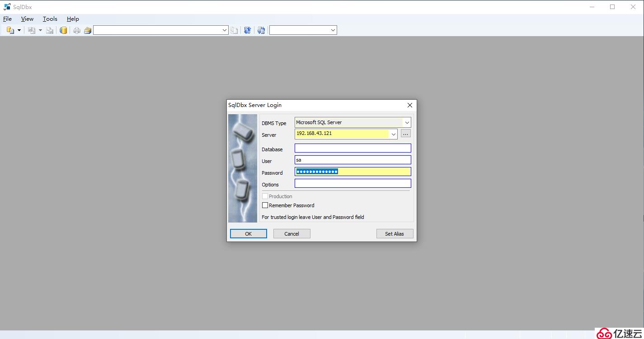Click the copy pages icon beside wide combo box
This screenshot has height=339, width=644.
(x=234, y=30)
